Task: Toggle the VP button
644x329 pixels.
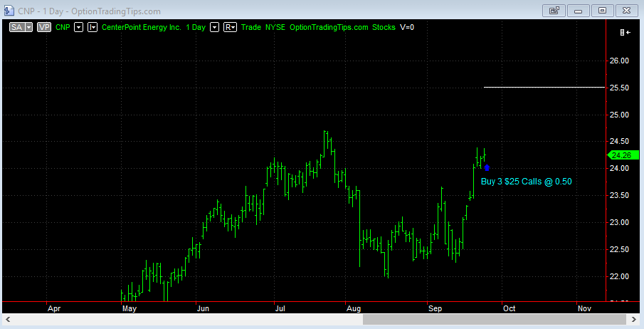Action: click(44, 27)
